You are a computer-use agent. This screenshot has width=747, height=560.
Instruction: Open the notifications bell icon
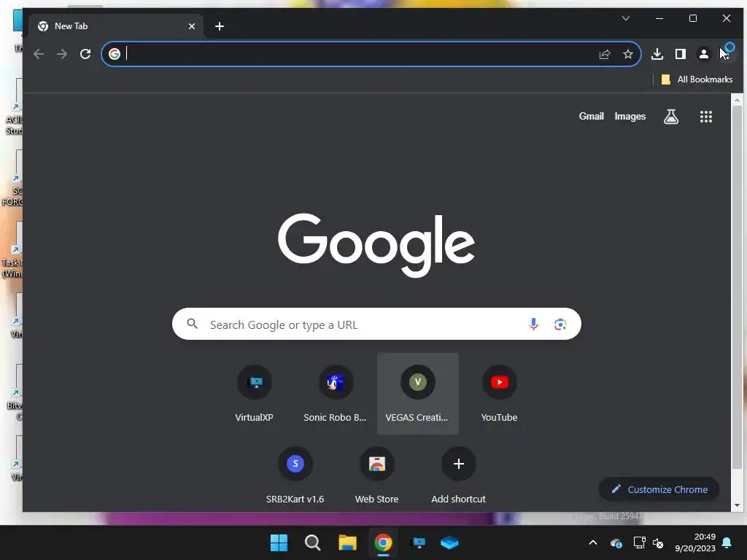point(727,542)
